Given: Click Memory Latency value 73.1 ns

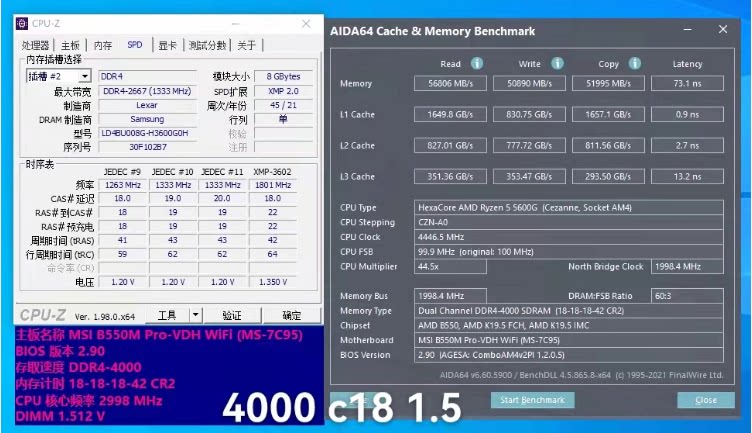Looking at the screenshot, I should click(x=687, y=83).
